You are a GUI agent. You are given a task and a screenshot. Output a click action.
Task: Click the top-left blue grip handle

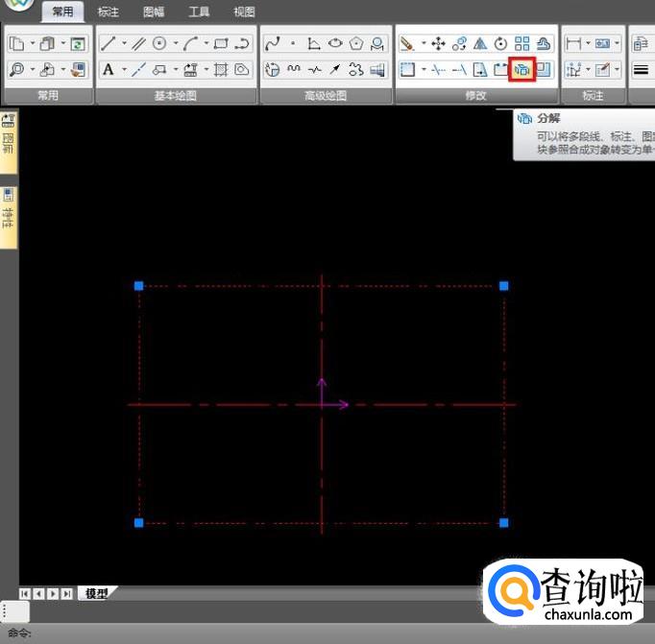coord(138,286)
